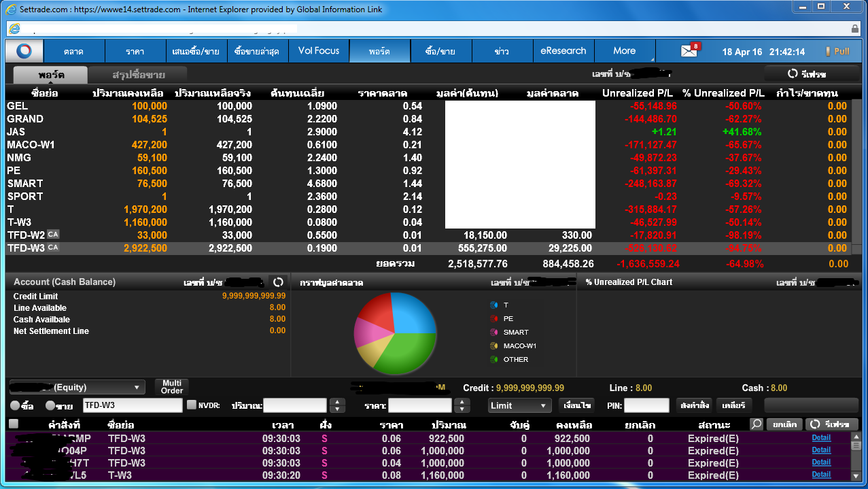Click the ปริมาณ volume input field
The image size is (868, 489).
tap(295, 405)
